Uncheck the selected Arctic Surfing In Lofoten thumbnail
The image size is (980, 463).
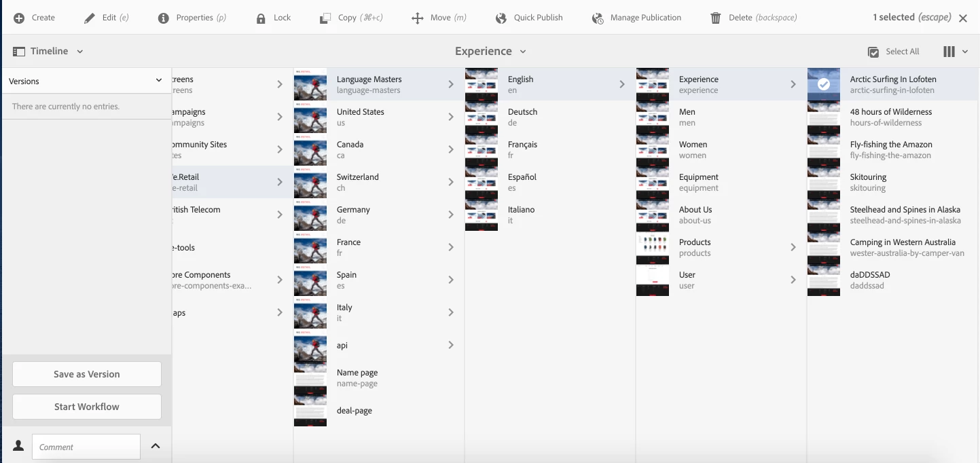click(824, 84)
